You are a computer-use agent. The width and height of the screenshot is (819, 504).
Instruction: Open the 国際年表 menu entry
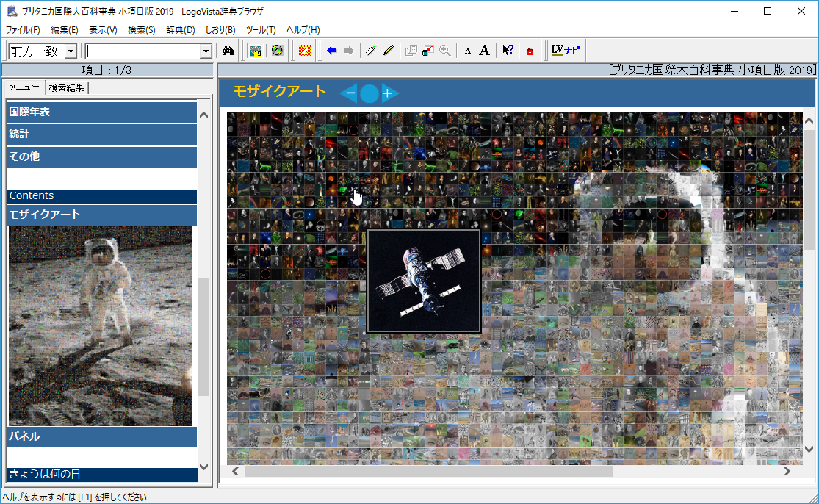point(102,112)
